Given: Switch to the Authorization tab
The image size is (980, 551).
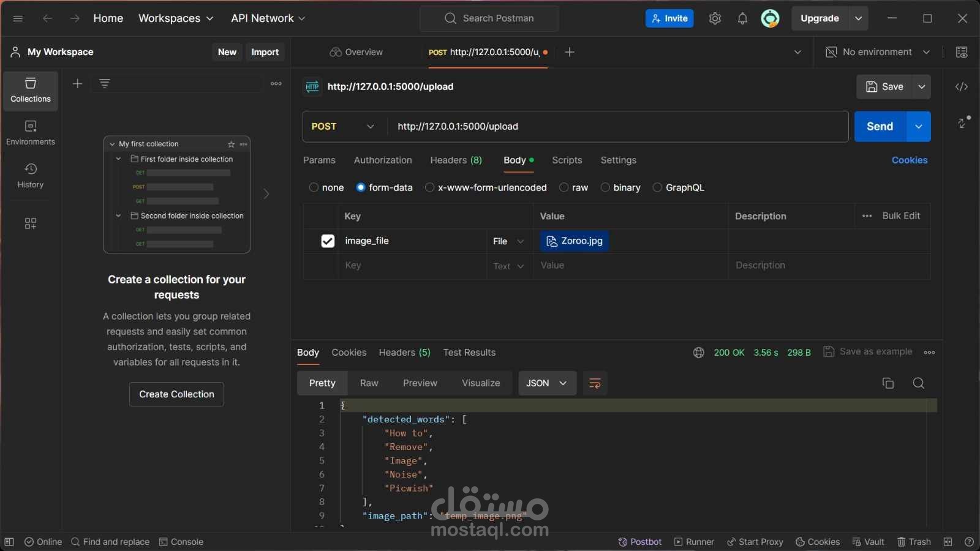Looking at the screenshot, I should (x=383, y=160).
